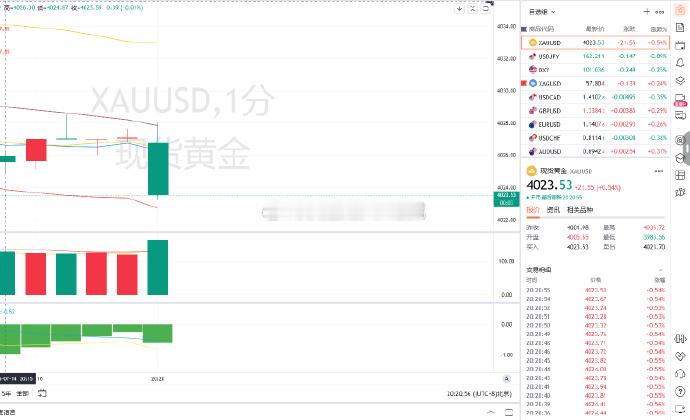Open chart timezone UTC+8 selector
Viewport: 690px width, 420px height.
(479, 394)
